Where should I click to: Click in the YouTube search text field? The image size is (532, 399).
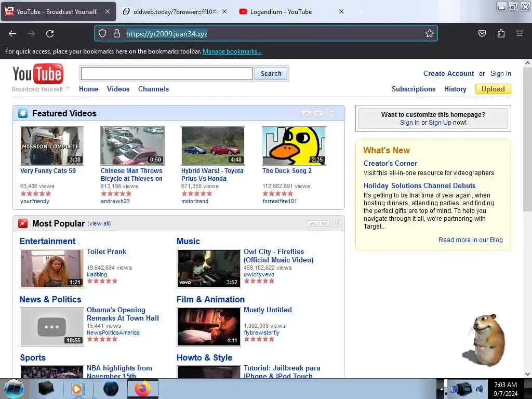(x=167, y=74)
